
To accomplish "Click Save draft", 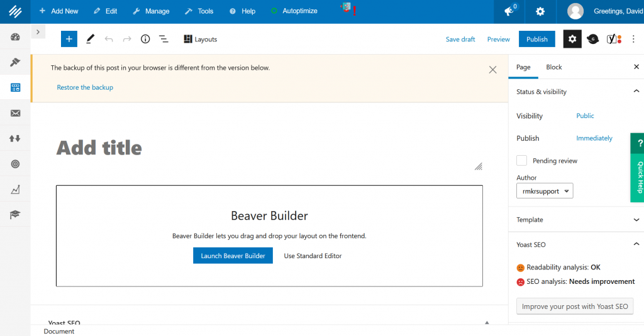I will pos(460,39).
